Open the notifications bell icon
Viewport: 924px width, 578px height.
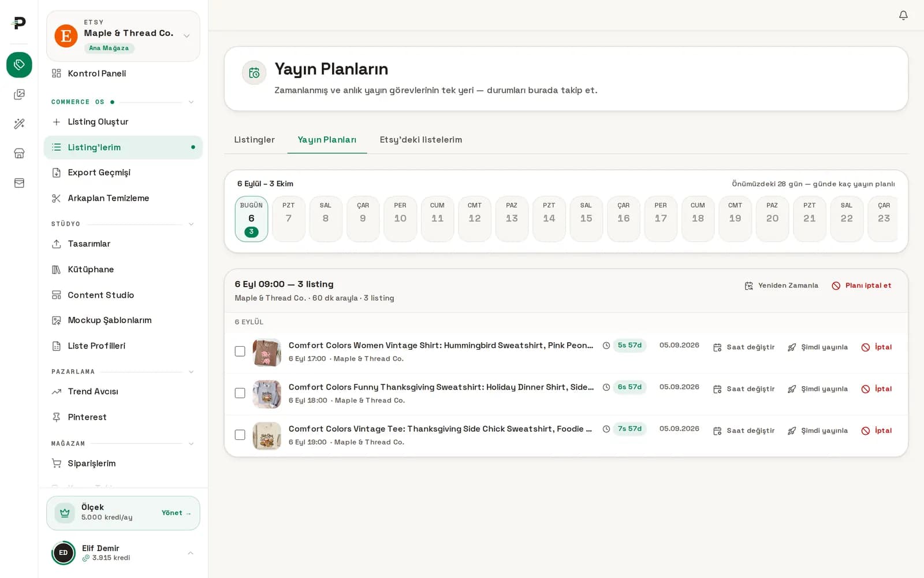903,15
